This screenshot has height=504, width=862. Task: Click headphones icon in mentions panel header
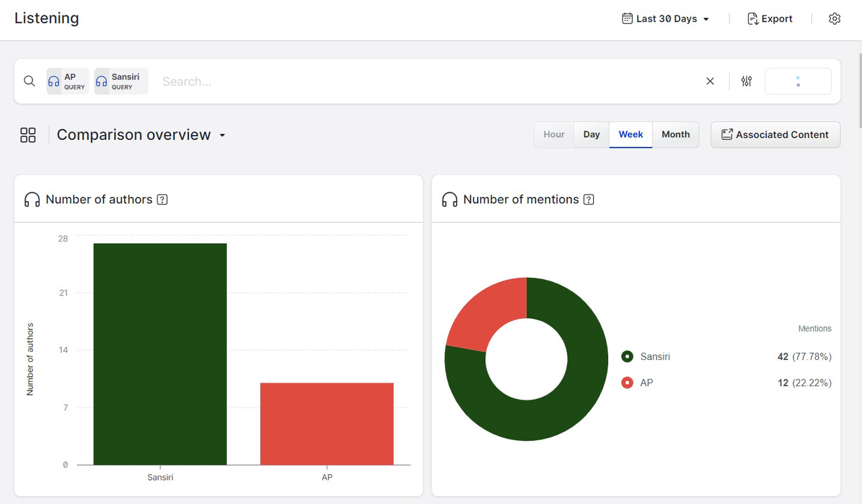449,200
